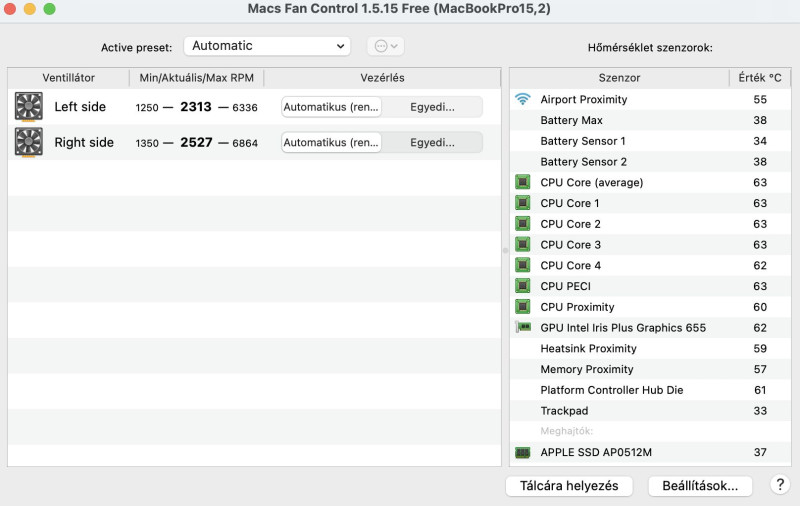Click the Left side fan icon
The image size is (800, 506).
(29, 107)
